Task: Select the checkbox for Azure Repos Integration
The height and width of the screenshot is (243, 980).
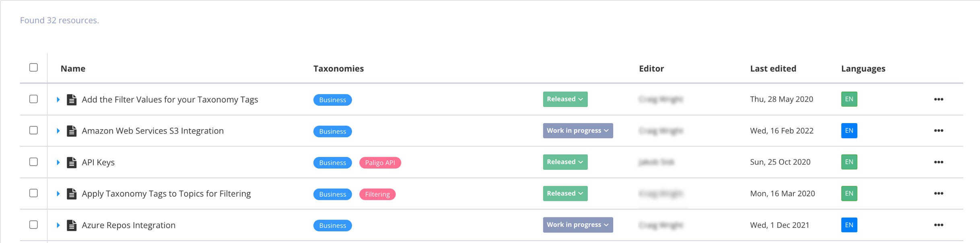Action: (x=34, y=225)
